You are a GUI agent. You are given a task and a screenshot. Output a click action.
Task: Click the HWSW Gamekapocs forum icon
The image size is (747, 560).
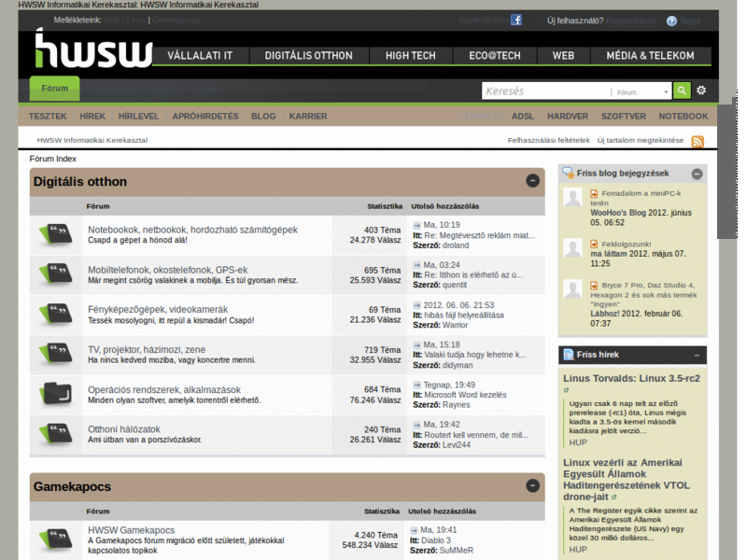(x=56, y=539)
